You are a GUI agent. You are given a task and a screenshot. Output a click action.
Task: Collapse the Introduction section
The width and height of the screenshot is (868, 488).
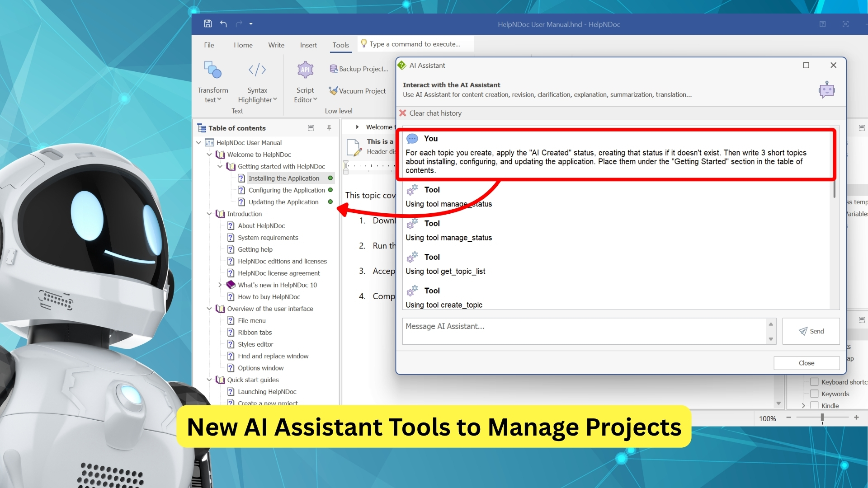pos(209,214)
